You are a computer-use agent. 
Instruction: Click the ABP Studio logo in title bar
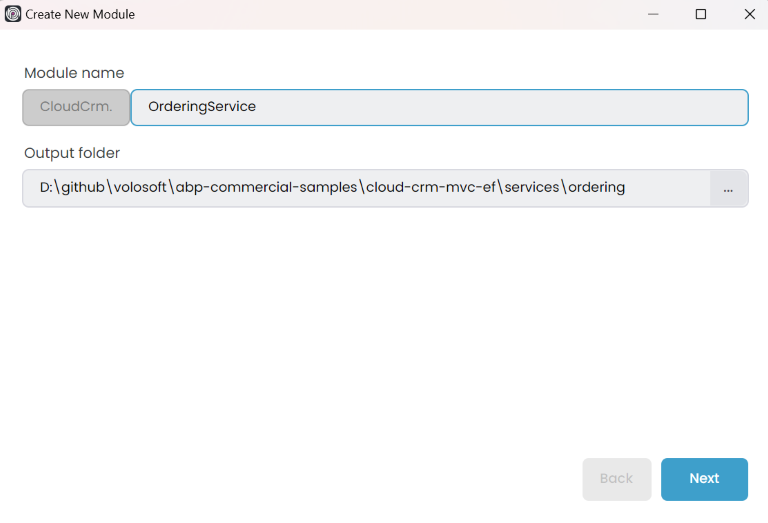coord(13,14)
